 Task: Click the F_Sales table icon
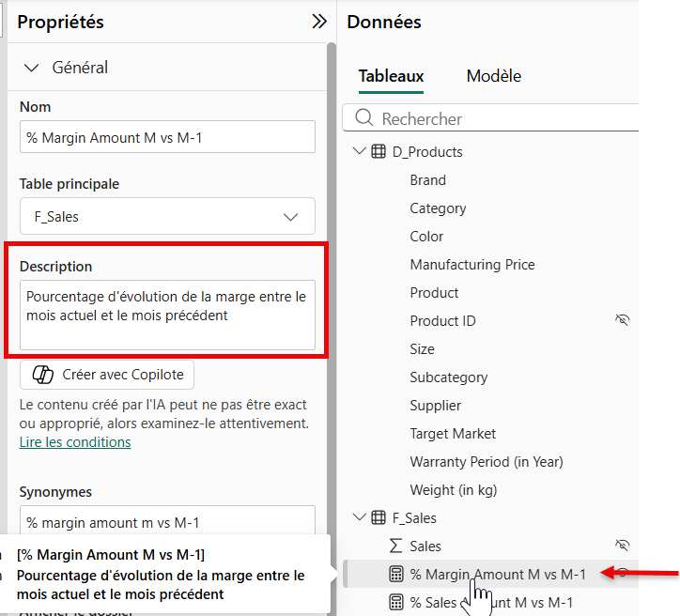point(379,518)
